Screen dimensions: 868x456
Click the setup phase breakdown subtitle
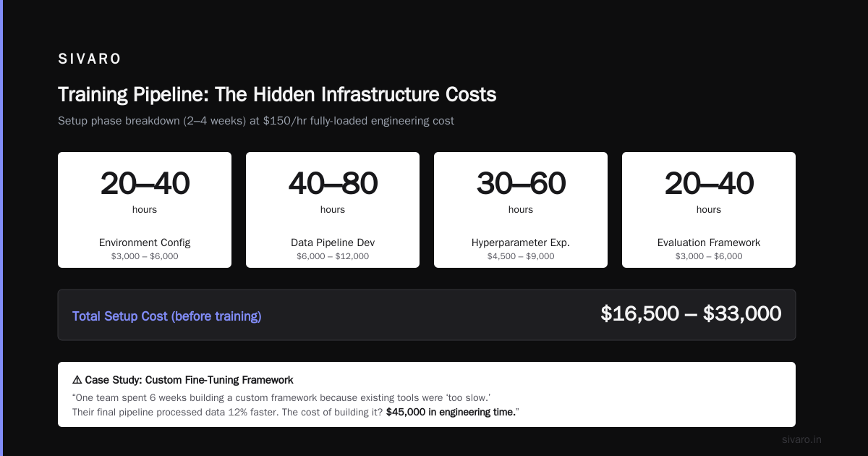coord(256,121)
